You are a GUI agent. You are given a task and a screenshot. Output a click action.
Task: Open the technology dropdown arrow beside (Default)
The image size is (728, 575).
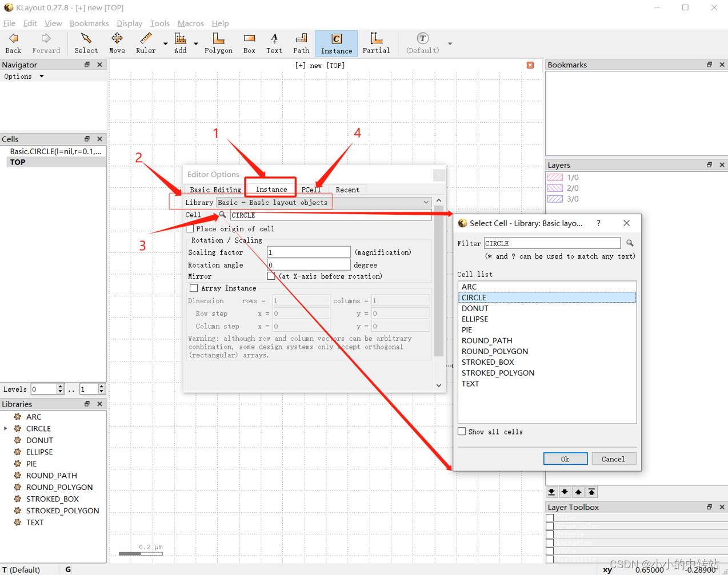point(450,44)
